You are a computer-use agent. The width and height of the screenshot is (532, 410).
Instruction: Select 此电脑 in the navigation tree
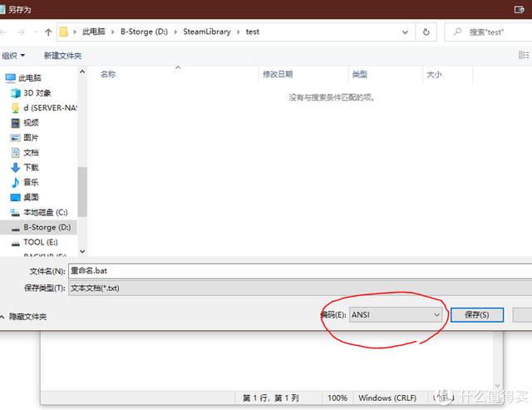30,78
